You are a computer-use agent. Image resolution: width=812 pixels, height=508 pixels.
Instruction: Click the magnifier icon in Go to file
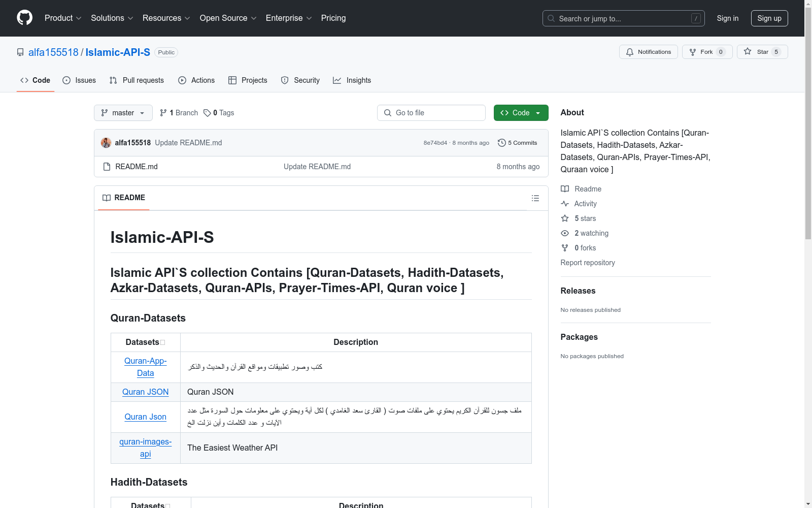point(388,113)
